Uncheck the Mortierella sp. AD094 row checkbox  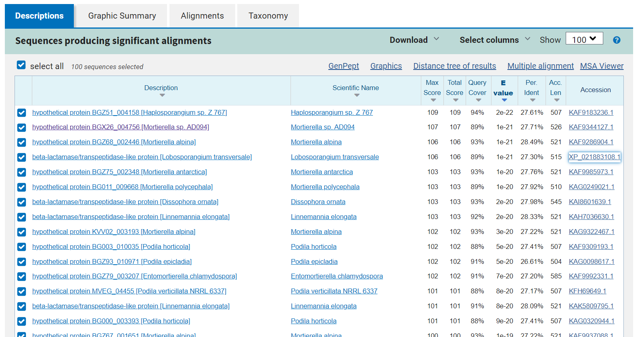click(22, 128)
